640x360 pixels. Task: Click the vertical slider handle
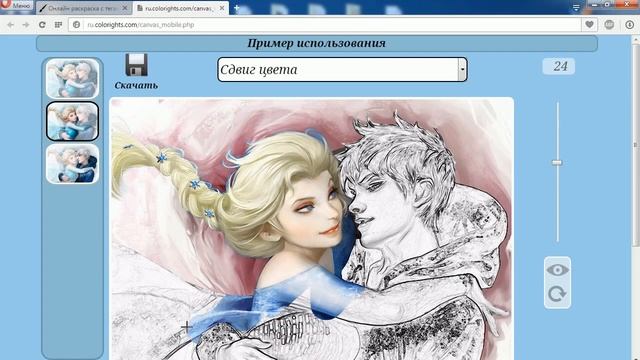[557, 162]
